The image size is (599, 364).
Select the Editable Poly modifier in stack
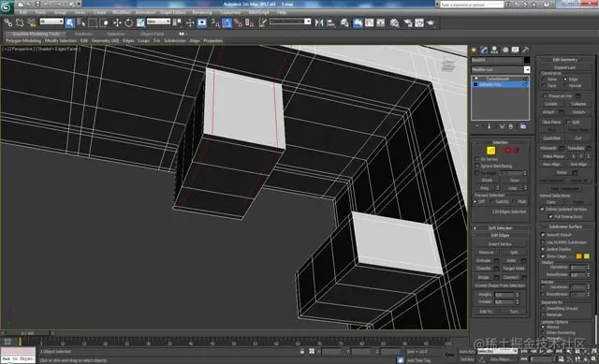click(500, 84)
